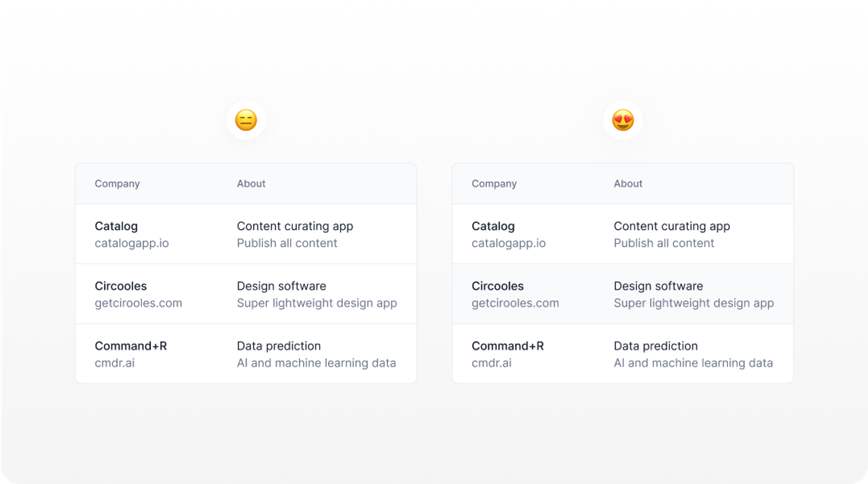Select Circooles name in highlighted right row

(x=498, y=286)
